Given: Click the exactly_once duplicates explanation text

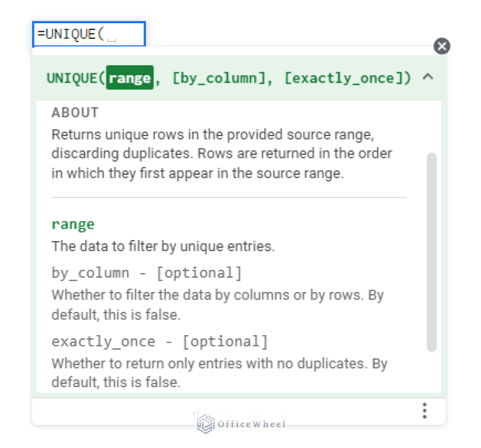Looking at the screenshot, I should tap(219, 373).
